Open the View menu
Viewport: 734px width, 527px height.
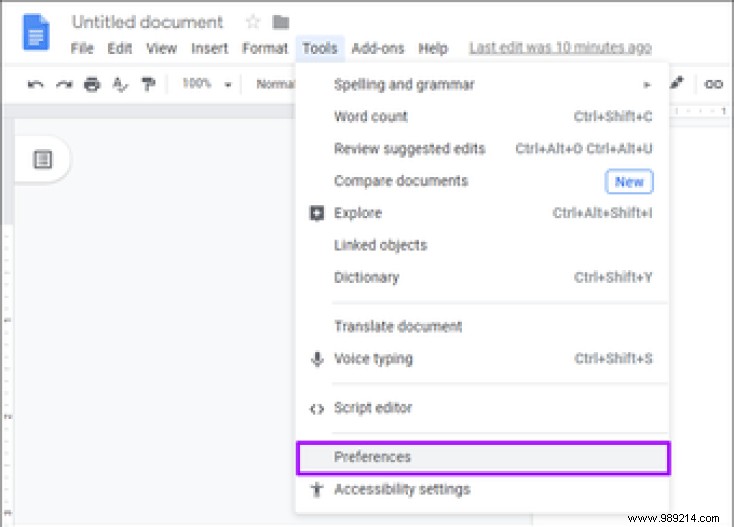click(161, 48)
